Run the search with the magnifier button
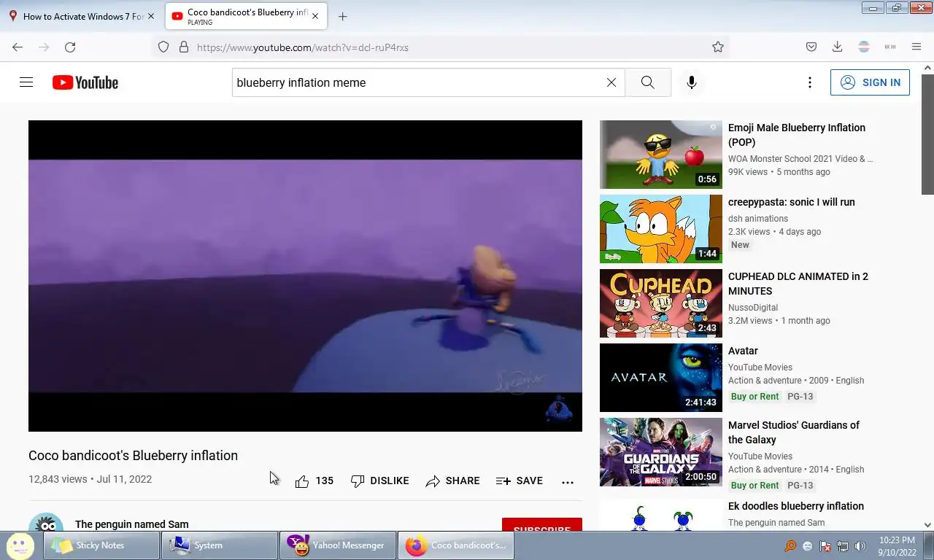The width and height of the screenshot is (934, 560). pyautogui.click(x=648, y=82)
